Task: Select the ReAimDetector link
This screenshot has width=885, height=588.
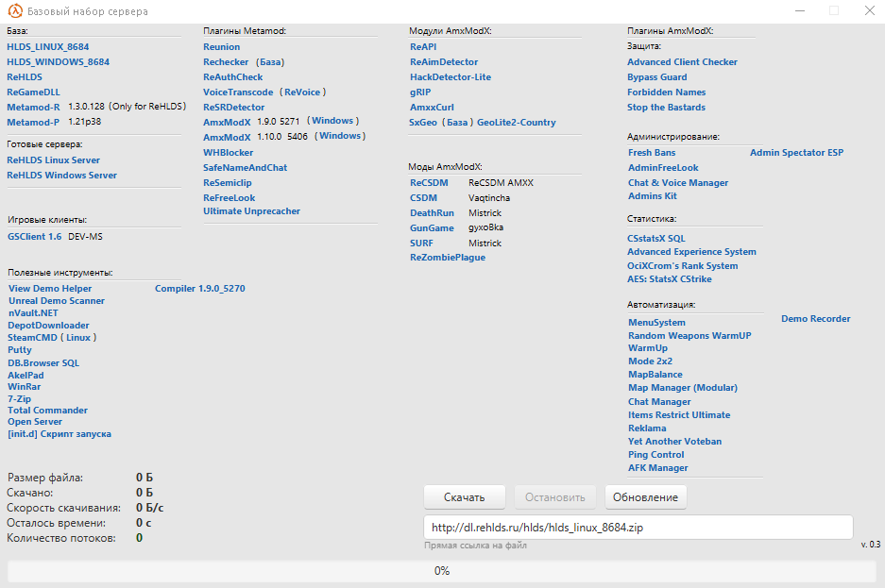Action: (444, 62)
